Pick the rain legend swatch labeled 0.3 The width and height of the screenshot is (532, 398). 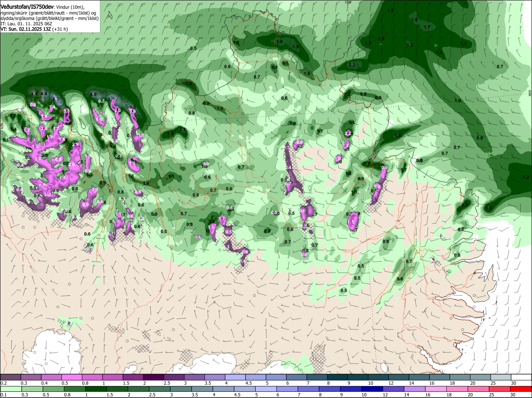pos(32,389)
